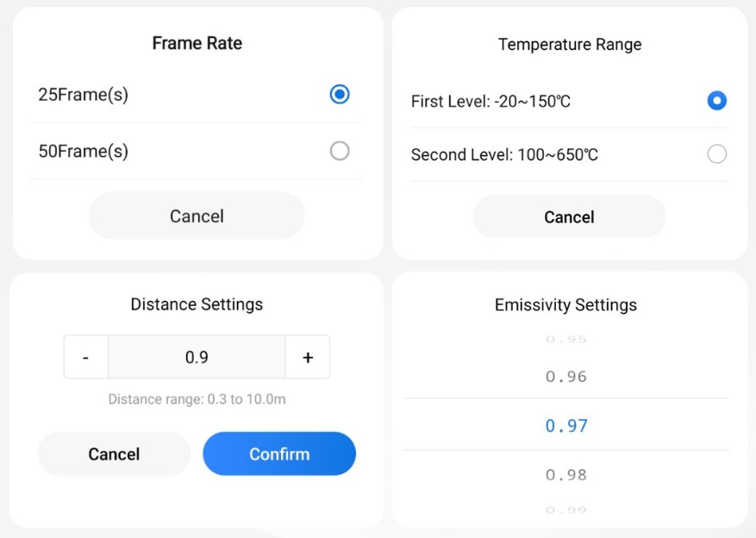This screenshot has height=538, width=756.
Task: Tap the 25Frame(s) option label
Action: 84,95
